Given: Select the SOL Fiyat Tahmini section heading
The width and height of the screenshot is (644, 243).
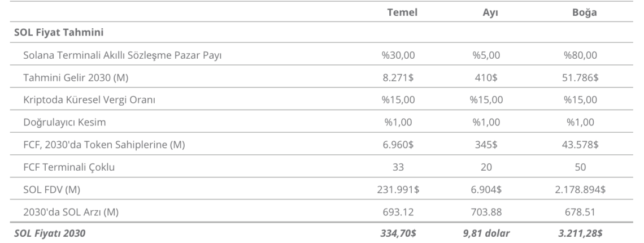Looking at the screenshot, I should click(x=59, y=32).
